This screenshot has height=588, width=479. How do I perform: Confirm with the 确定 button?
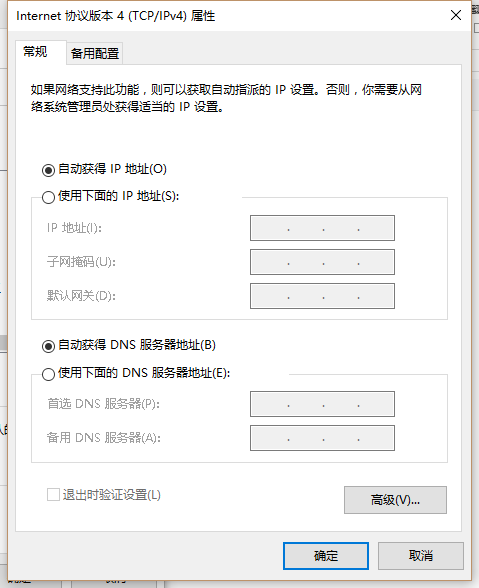click(x=326, y=556)
